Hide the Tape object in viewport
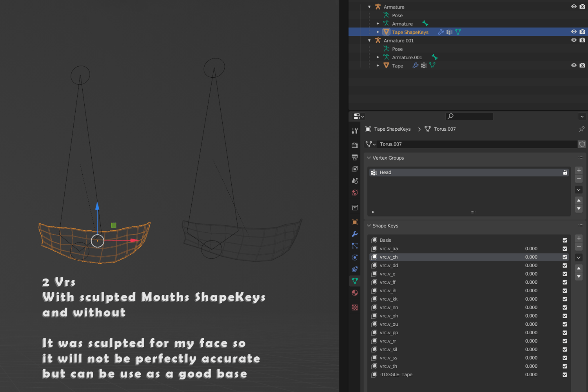Screen dimensions: 588x392 point(574,65)
